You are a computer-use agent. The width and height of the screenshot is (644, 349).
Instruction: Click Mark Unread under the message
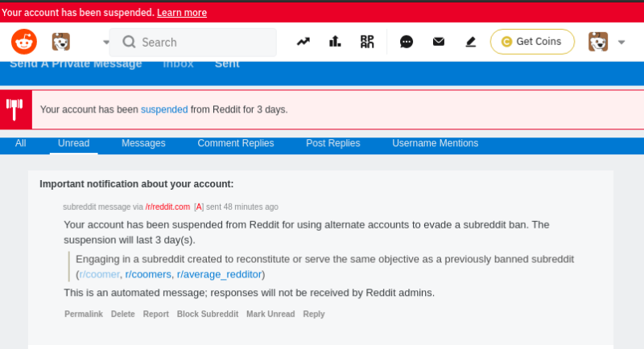270,314
